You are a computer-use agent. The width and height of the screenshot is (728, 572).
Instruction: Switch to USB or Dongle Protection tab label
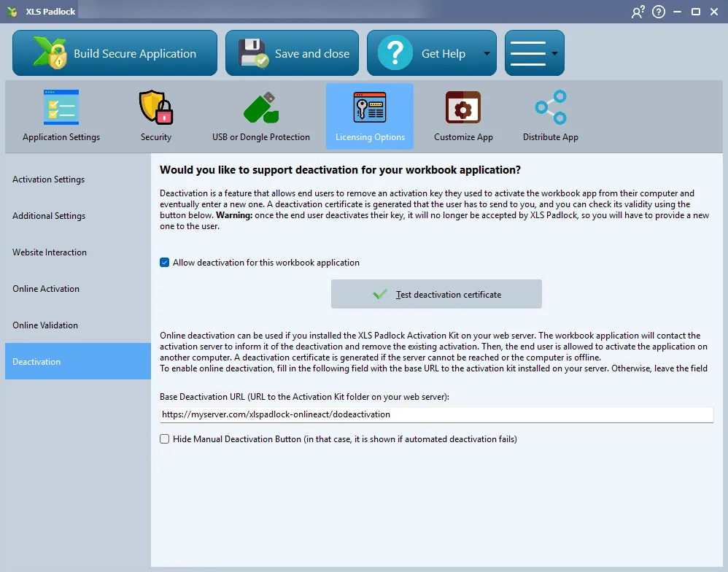tap(261, 137)
